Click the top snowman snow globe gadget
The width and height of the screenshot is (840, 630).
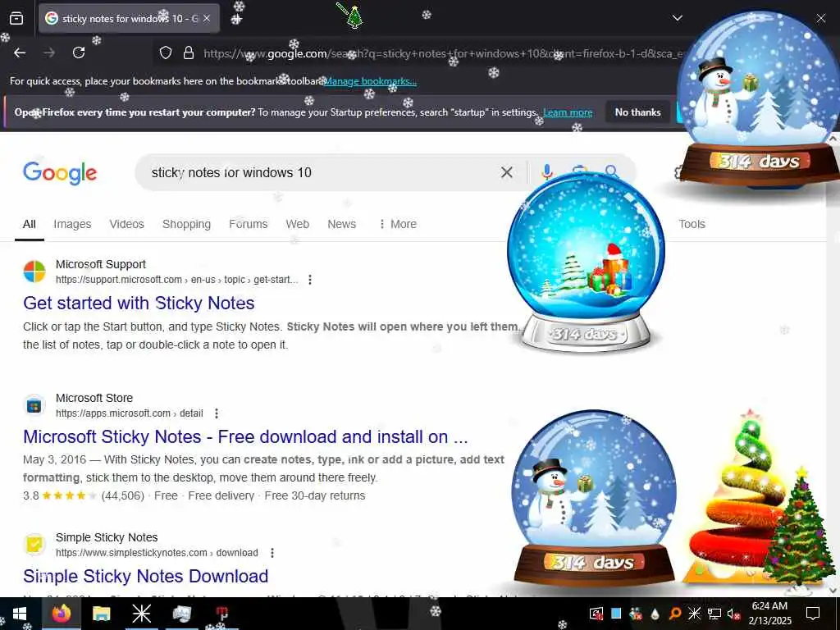pos(759,99)
